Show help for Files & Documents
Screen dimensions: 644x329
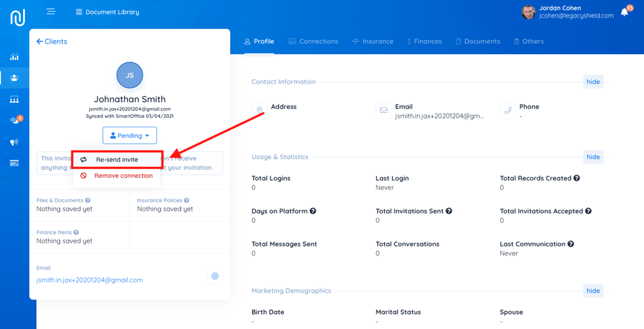point(88,200)
